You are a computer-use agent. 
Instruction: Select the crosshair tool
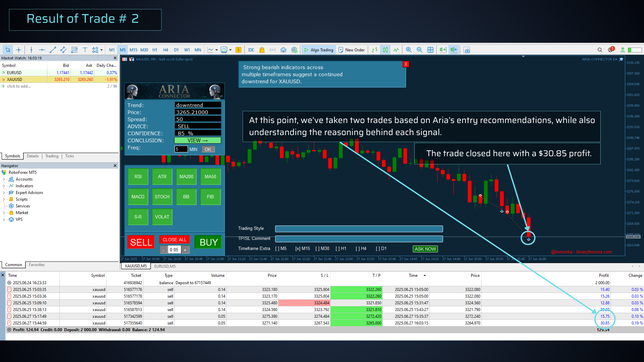tap(19, 50)
